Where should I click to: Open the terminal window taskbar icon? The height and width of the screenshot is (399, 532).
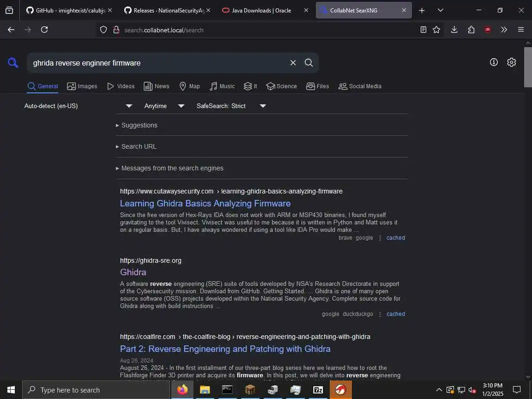(227, 390)
